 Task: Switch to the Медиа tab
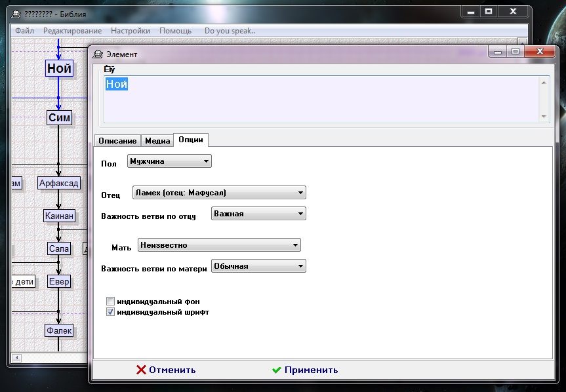157,140
